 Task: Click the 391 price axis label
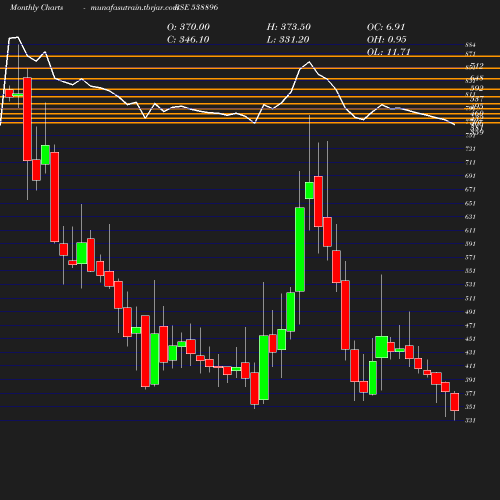[x=470, y=380]
